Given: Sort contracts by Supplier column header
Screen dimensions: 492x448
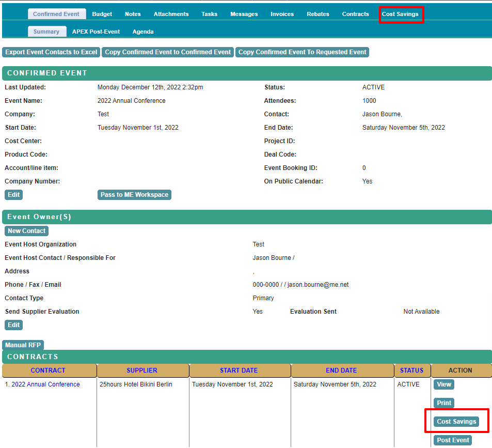Looking at the screenshot, I should tap(142, 370).
